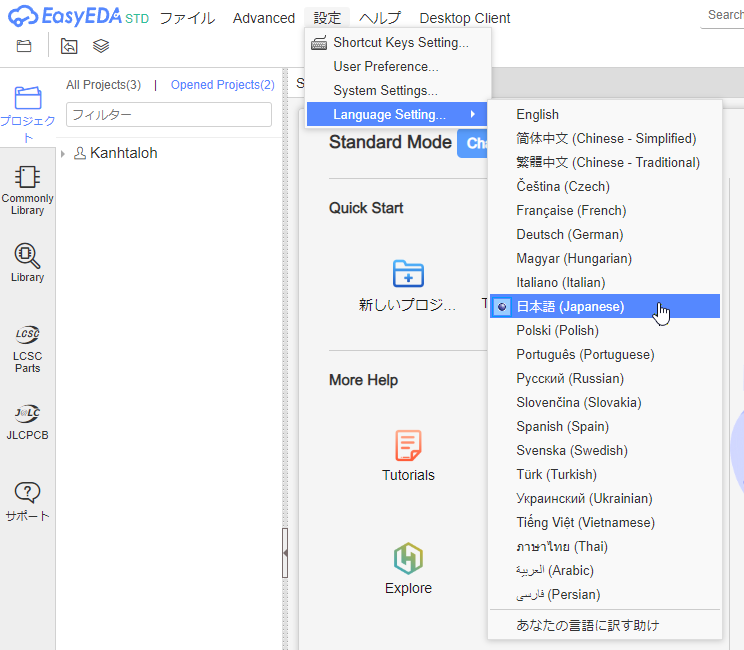Click あなたの言語に訳す助け link
Image resolution: width=744 pixels, height=650 pixels.
pyautogui.click(x=604, y=625)
